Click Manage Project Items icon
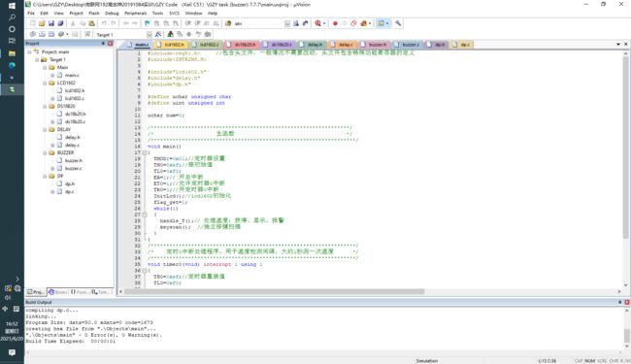 coord(170,34)
